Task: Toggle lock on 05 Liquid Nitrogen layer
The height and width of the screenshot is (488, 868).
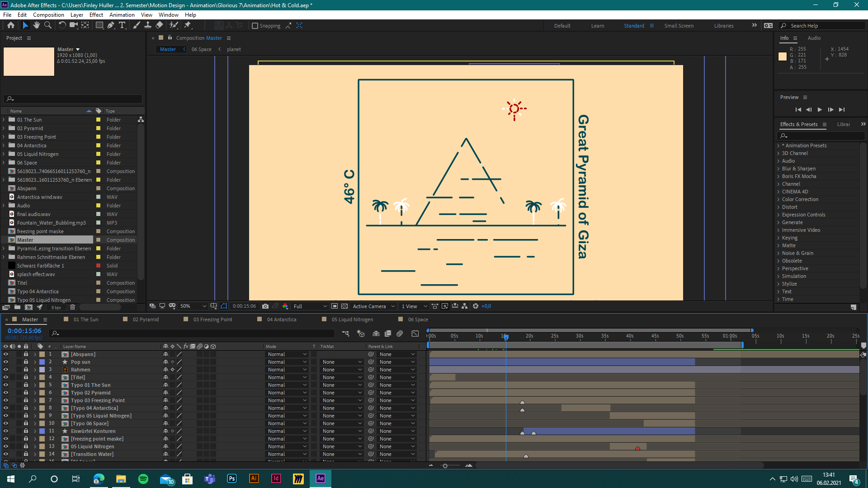Action: click(26, 446)
